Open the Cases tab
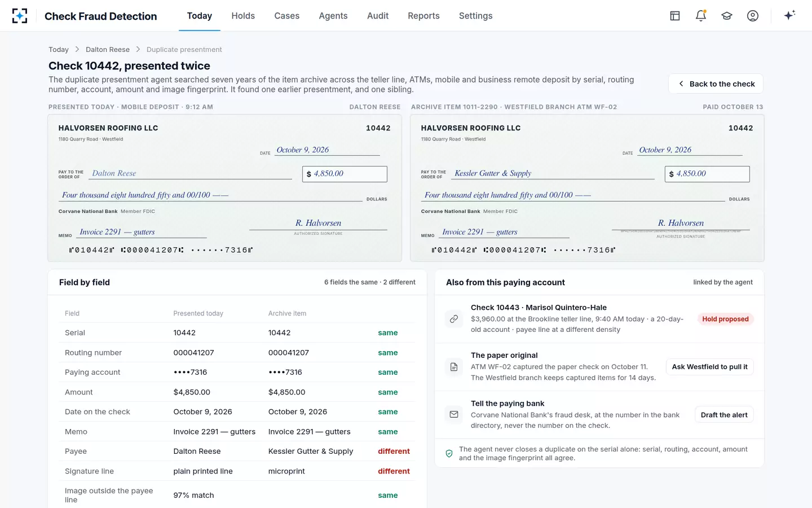Image resolution: width=812 pixels, height=508 pixels. (x=287, y=16)
